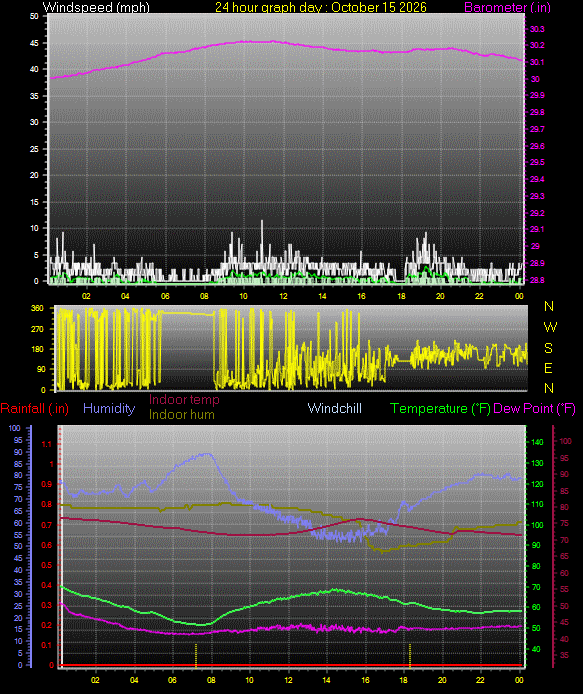Viewport: 583px width, 694px height.
Task: Click the 45 value on the windspeed axis
Action: (x=34, y=43)
